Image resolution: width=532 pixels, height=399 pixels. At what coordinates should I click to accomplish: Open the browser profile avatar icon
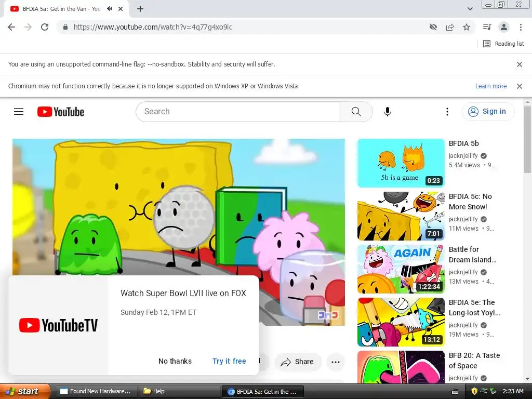pos(504,27)
